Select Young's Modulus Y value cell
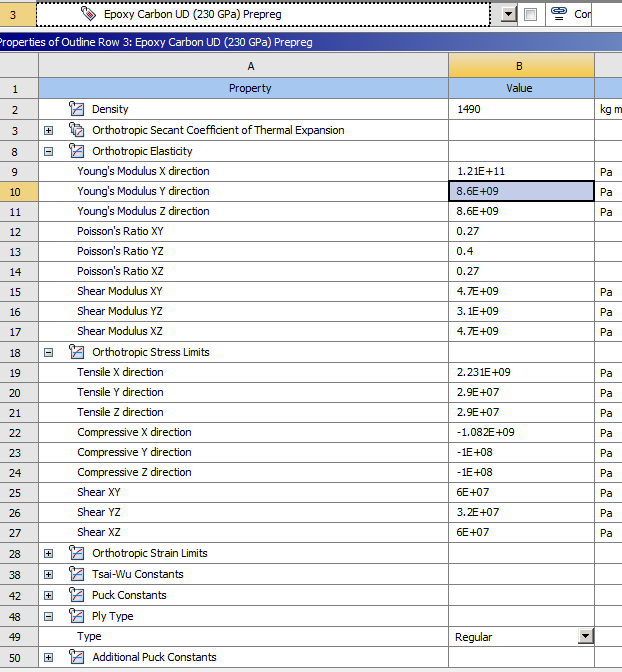This screenshot has width=622, height=672. pyautogui.click(x=521, y=191)
